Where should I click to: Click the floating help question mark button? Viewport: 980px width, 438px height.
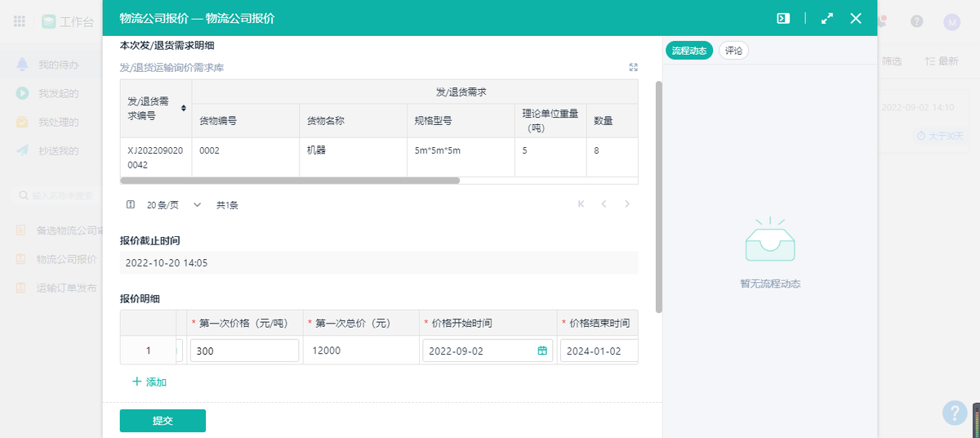click(x=953, y=413)
